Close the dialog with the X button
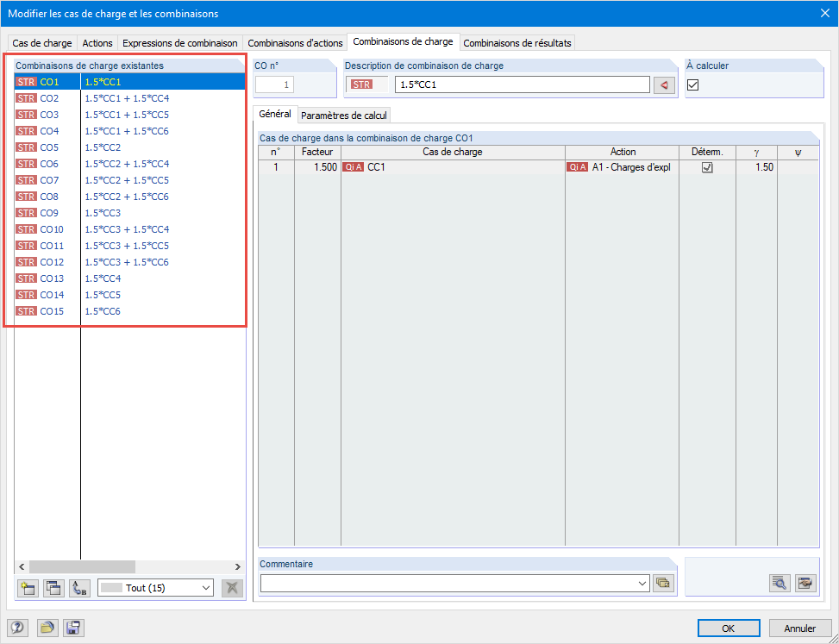The image size is (839, 644). click(825, 14)
